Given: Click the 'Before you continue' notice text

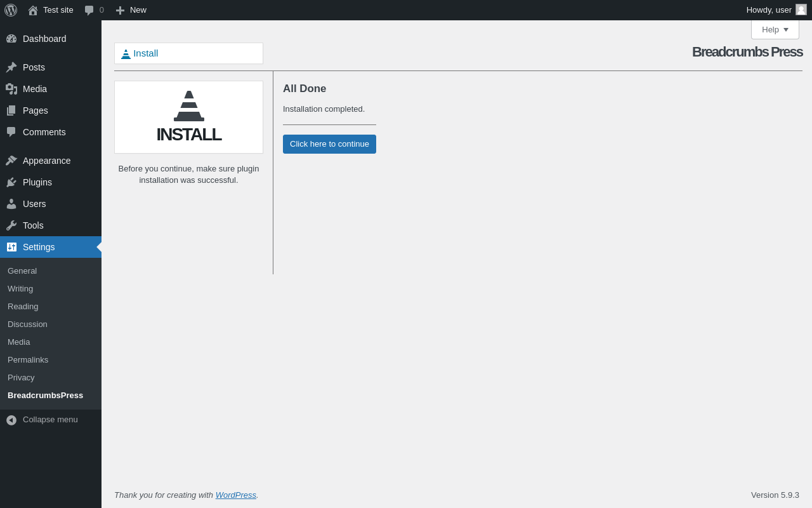Looking at the screenshot, I should [x=188, y=175].
